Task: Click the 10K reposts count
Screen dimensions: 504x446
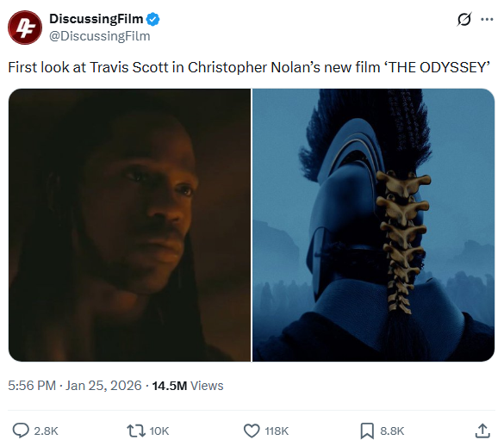Action: (x=159, y=431)
